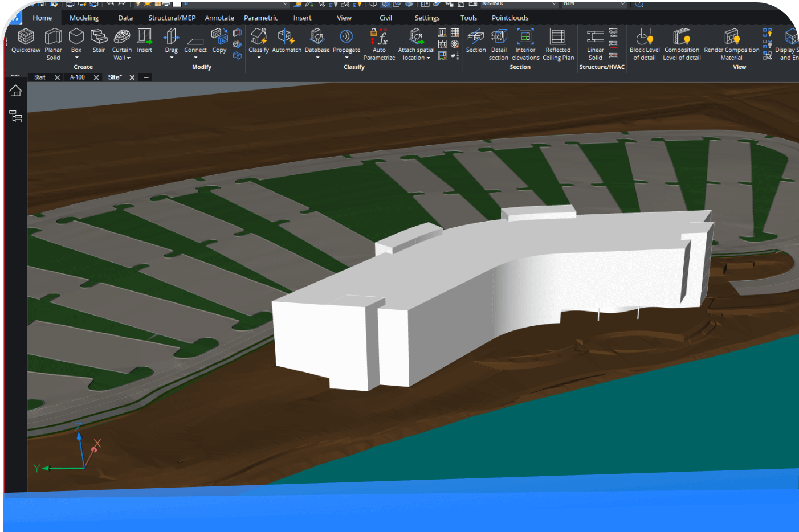Screen dimensions: 799x532
Task: Open the Structure browser from the left sidebar
Action: coord(15,116)
